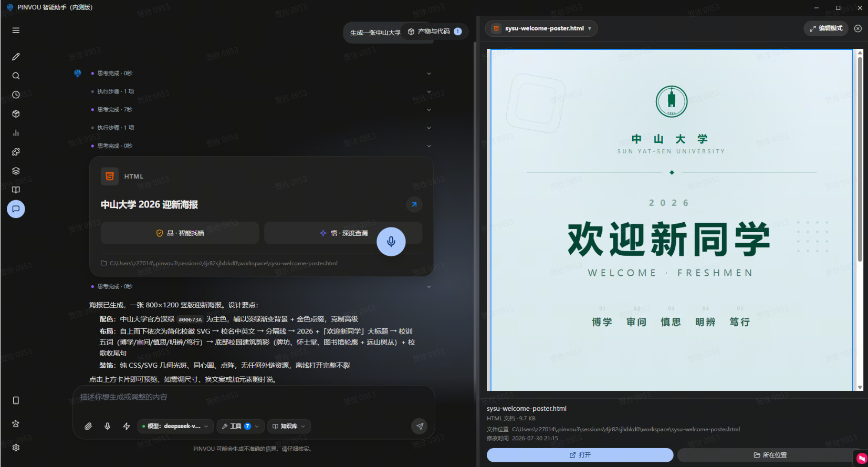This screenshot has height=467, width=868.
Task: Click the scrollbar down arrow in preview
Action: 860,388
